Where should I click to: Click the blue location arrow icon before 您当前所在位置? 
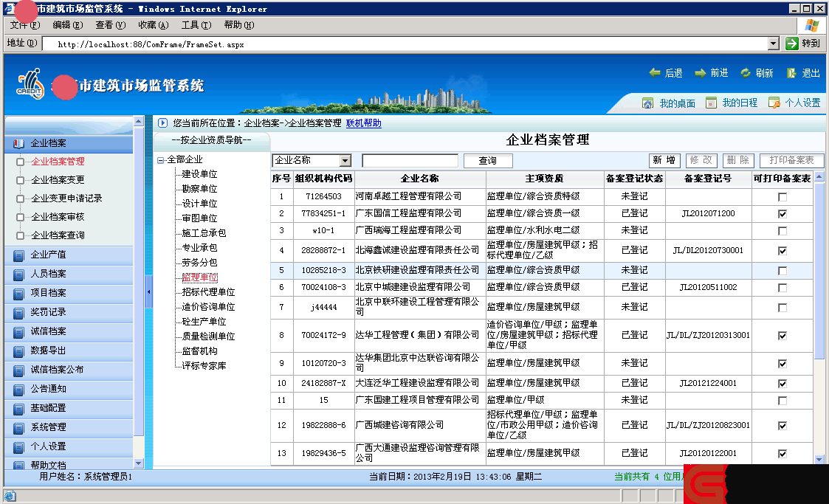(x=163, y=123)
